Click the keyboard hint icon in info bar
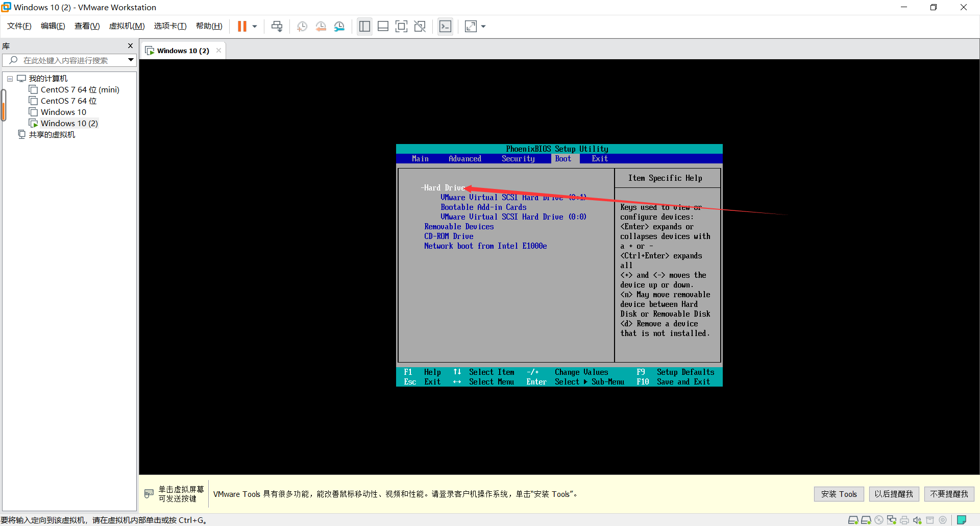 tap(149, 493)
